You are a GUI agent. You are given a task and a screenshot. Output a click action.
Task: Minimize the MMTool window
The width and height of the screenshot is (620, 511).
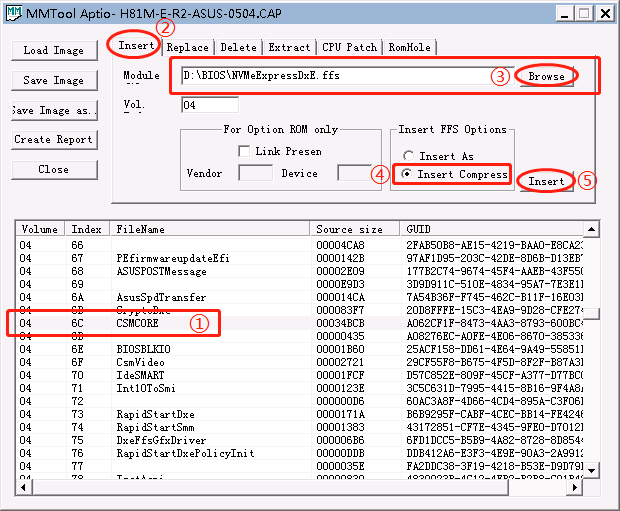point(565,14)
